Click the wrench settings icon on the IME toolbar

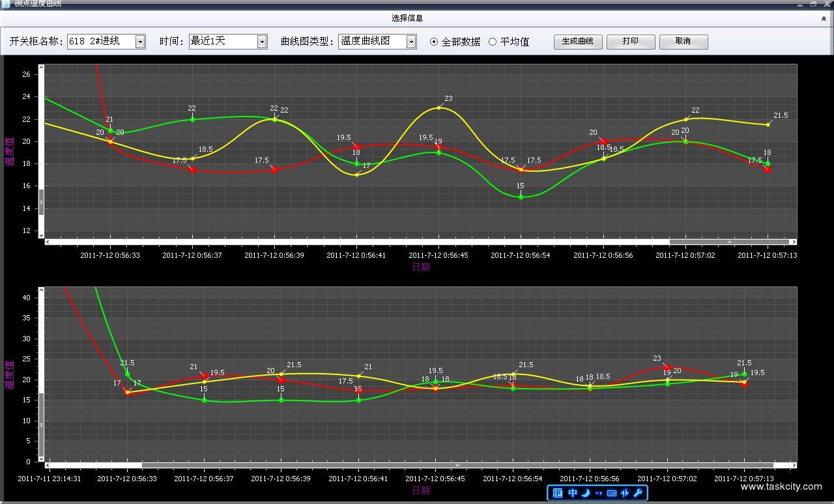tap(639, 493)
